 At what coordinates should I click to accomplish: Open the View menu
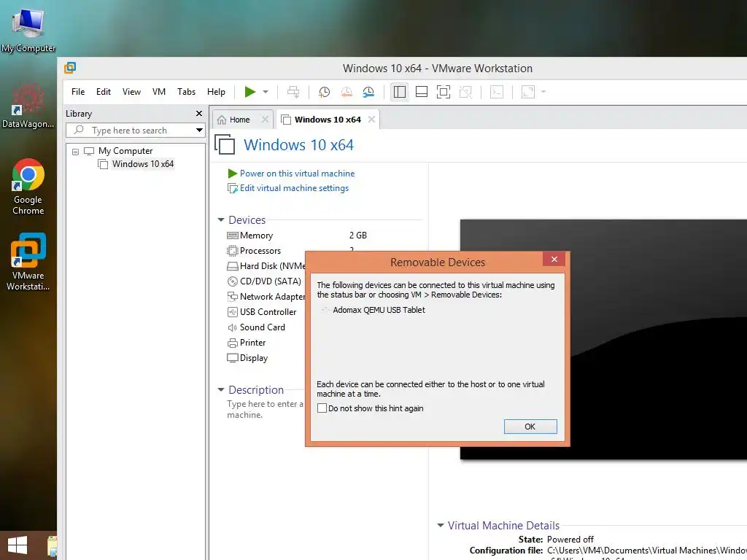coord(131,92)
